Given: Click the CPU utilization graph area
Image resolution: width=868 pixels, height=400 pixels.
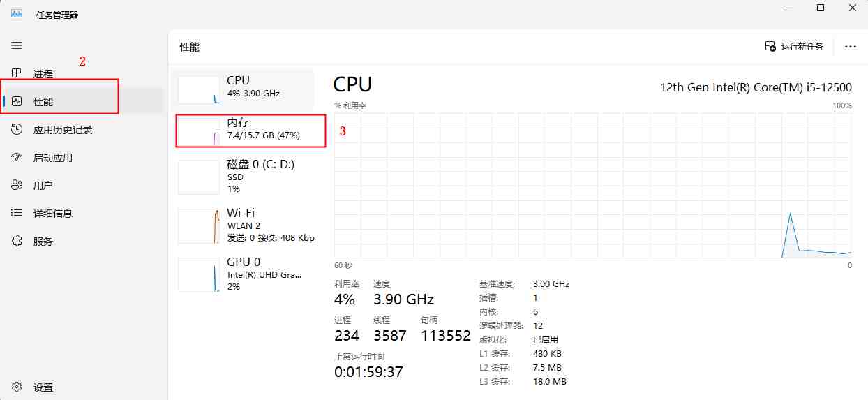Looking at the screenshot, I should tap(592, 185).
